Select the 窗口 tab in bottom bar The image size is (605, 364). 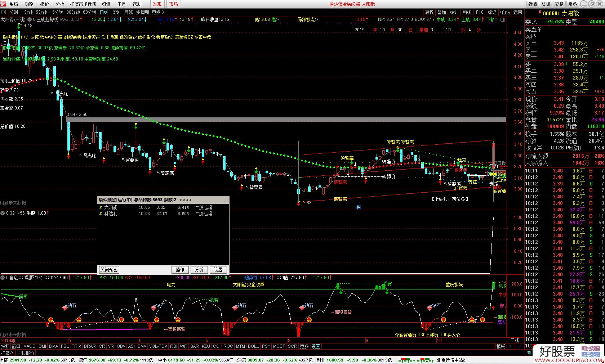pyautogui.click(x=16, y=346)
